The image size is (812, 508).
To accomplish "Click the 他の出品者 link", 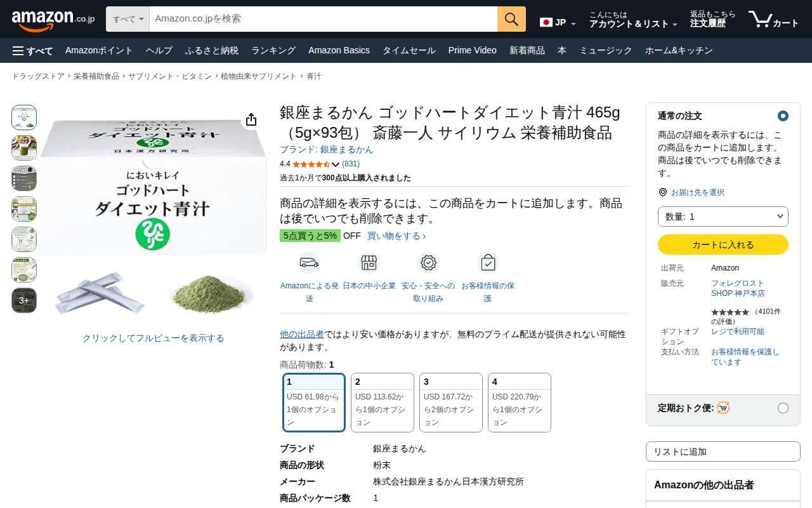I will 302,334.
